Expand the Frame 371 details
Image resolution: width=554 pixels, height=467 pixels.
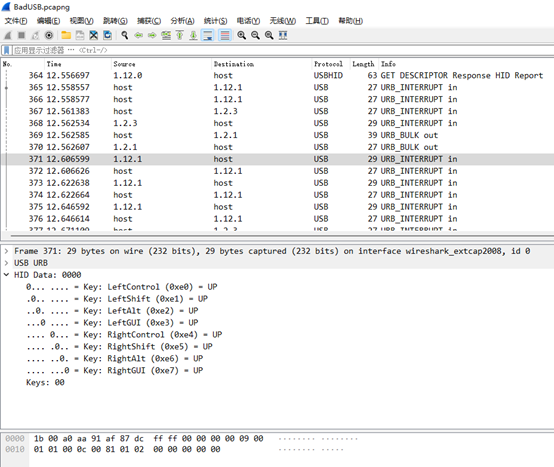pos(6,251)
